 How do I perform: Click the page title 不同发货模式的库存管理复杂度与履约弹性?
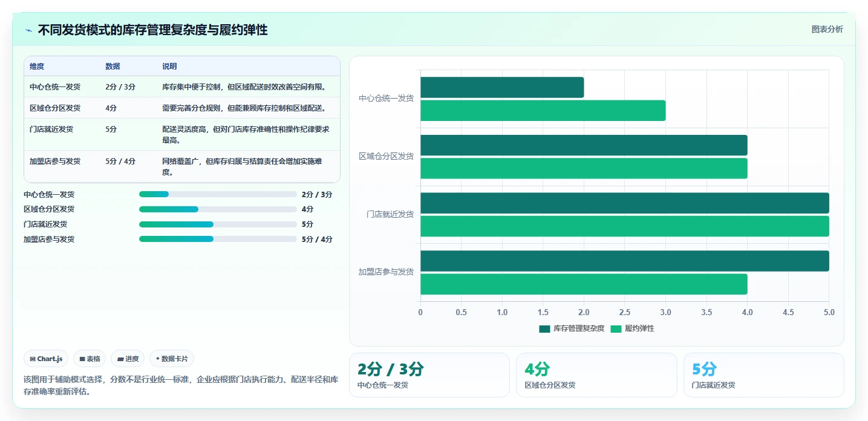(x=153, y=30)
